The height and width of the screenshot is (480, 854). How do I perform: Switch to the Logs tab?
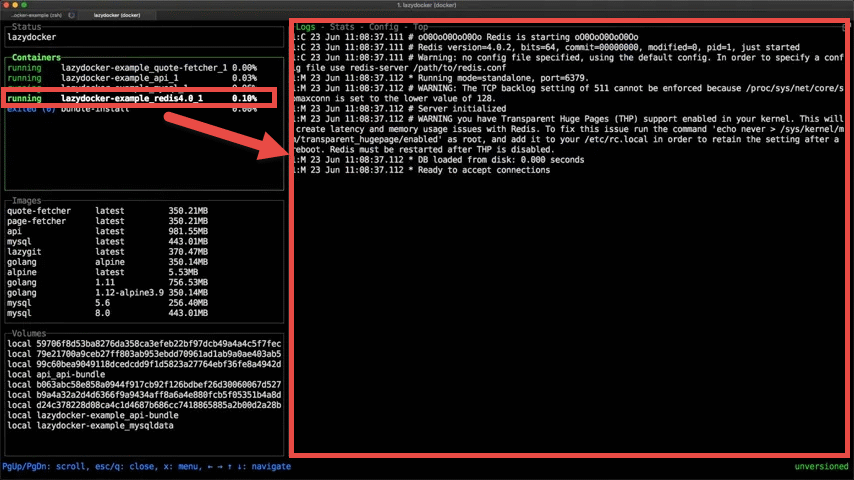click(x=306, y=26)
